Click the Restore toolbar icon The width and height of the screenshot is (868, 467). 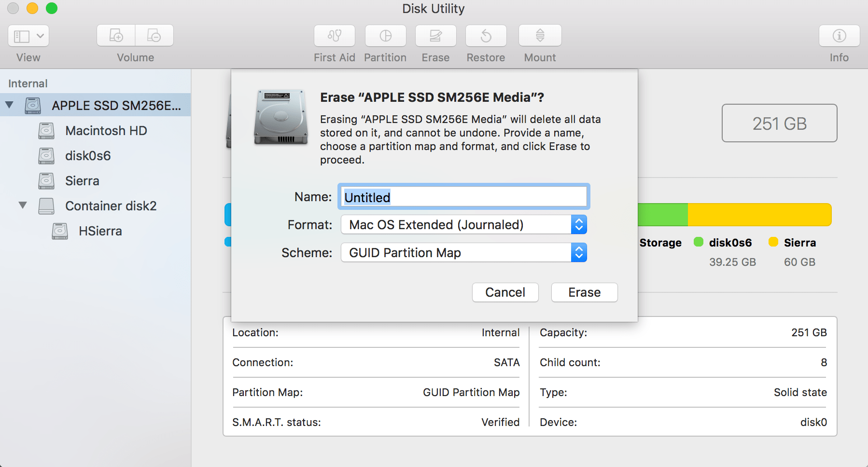486,36
